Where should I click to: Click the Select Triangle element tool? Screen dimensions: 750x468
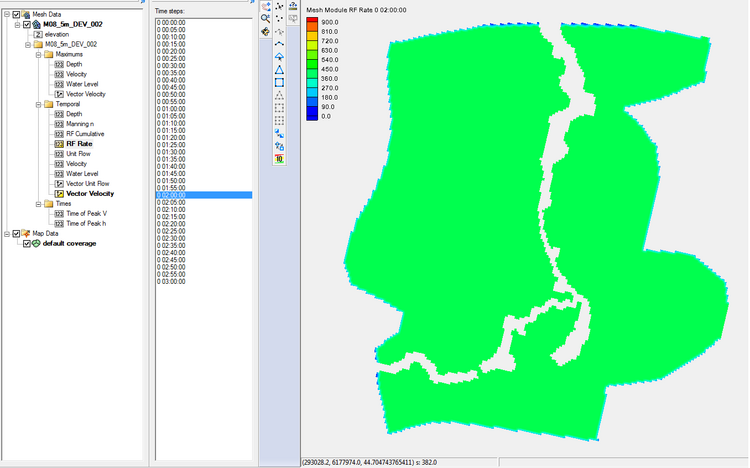pyautogui.click(x=279, y=70)
